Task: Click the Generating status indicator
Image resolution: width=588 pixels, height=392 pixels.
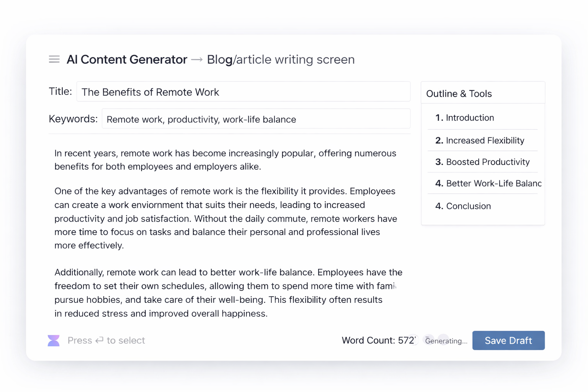Action: pyautogui.click(x=446, y=340)
